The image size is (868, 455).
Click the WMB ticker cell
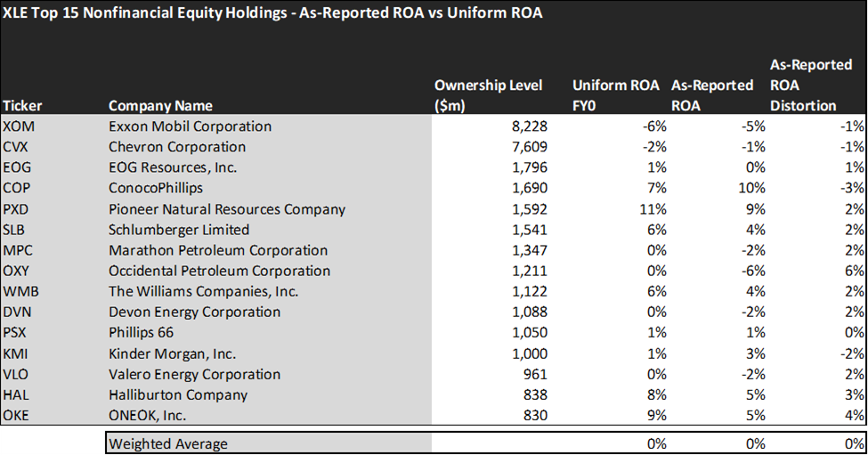point(21,292)
